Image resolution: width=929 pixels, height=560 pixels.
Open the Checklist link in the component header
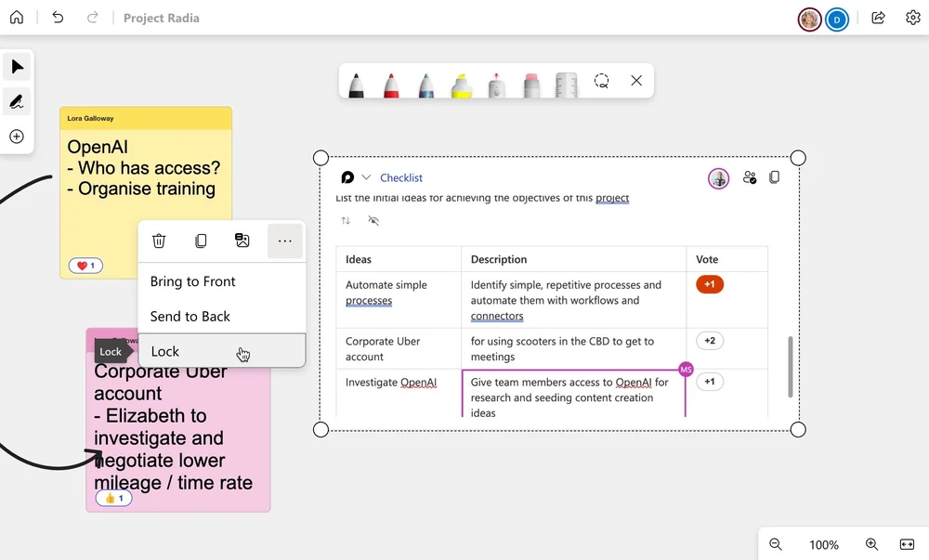tap(400, 176)
